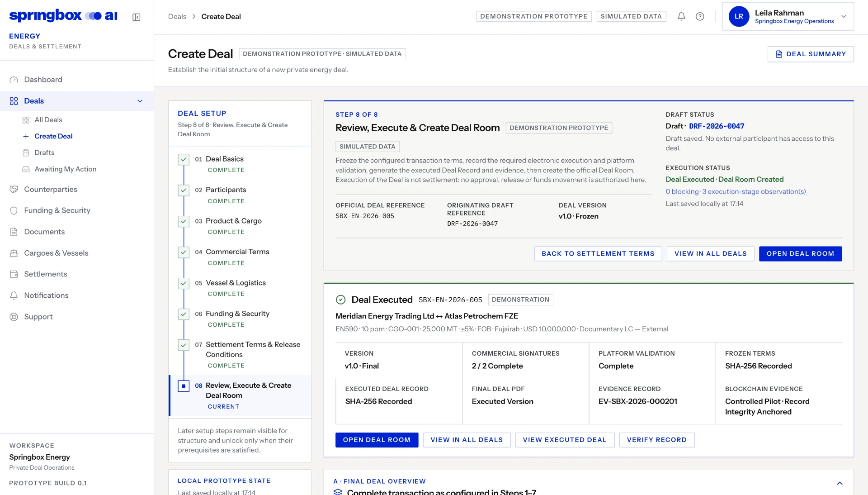
Task: Click the View Executed Deal button
Action: click(x=565, y=440)
